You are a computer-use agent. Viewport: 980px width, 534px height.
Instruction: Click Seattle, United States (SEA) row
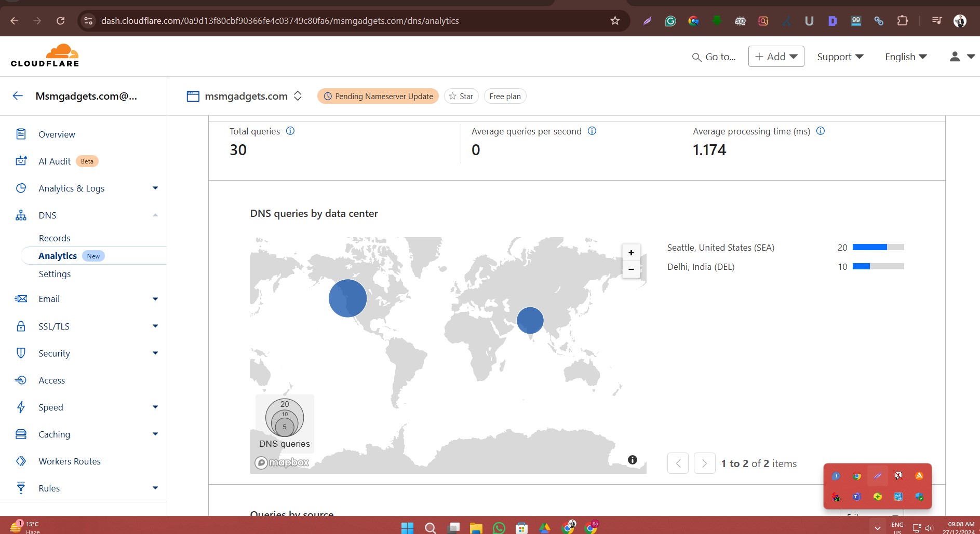point(785,248)
